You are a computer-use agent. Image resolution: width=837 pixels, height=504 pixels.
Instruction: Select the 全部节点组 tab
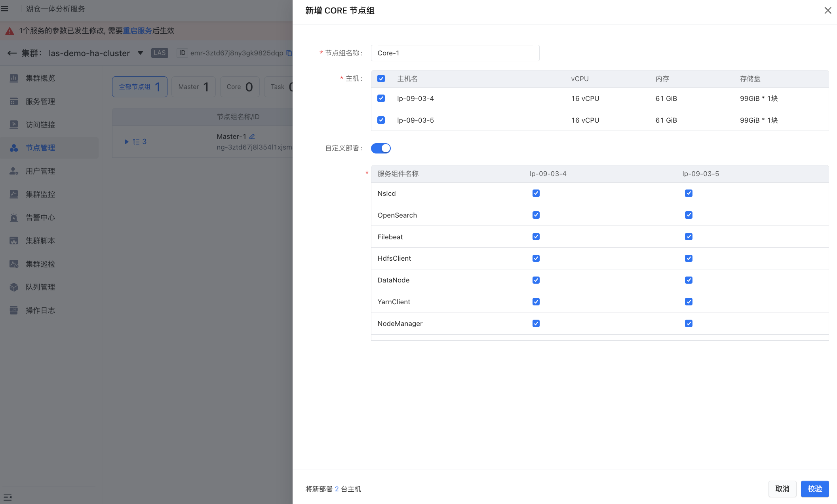(140, 87)
